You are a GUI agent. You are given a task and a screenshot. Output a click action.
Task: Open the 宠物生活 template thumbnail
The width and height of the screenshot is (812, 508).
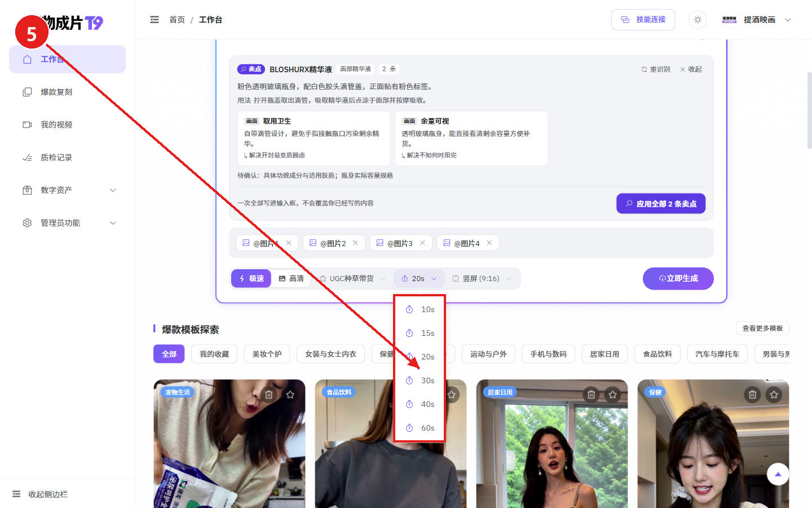click(230, 444)
